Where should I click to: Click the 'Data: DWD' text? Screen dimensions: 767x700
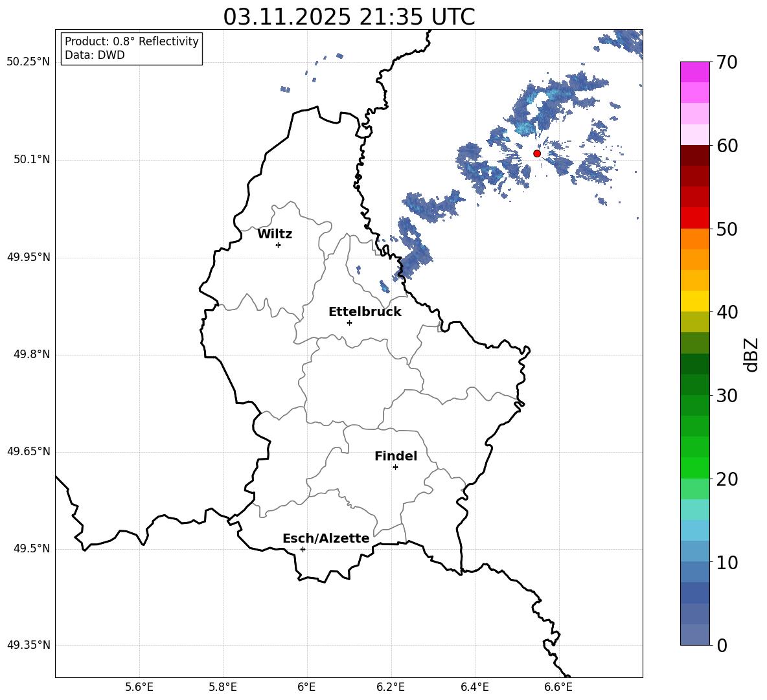pos(95,55)
